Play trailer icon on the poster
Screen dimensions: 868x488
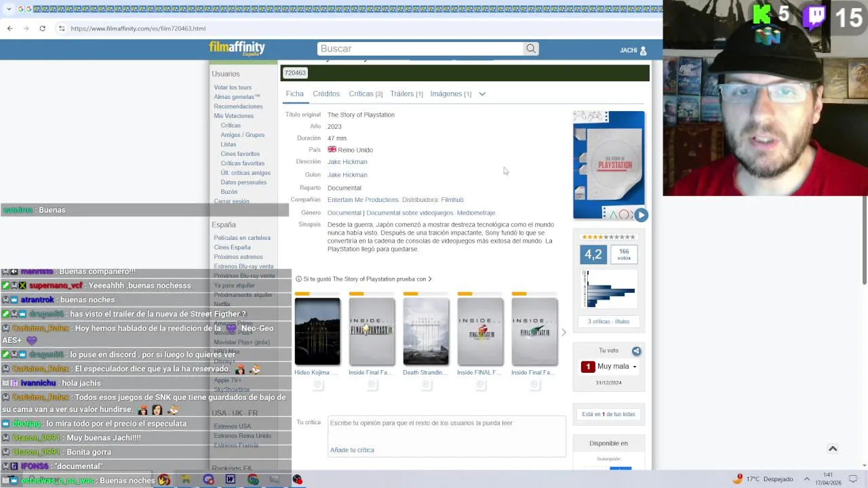click(x=641, y=215)
